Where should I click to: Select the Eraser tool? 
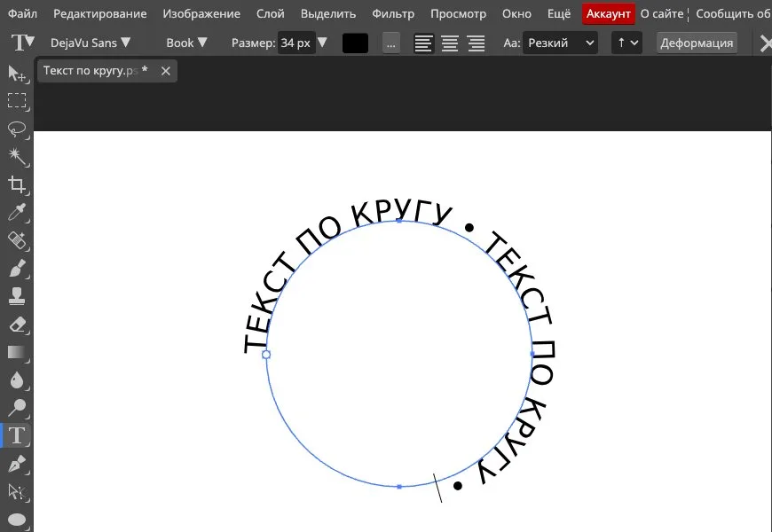(17, 325)
